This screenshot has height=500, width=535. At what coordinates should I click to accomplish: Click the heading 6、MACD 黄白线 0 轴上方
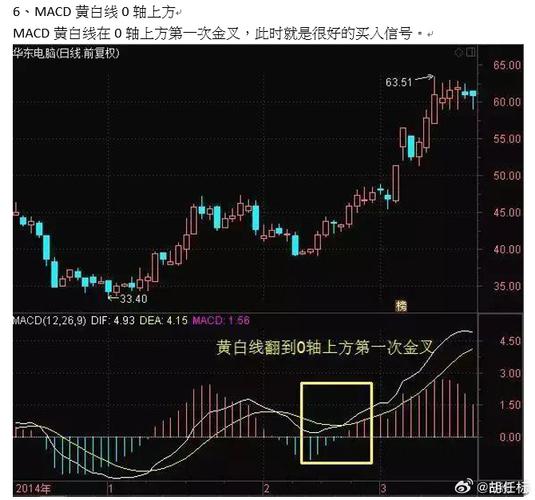[x=94, y=12]
